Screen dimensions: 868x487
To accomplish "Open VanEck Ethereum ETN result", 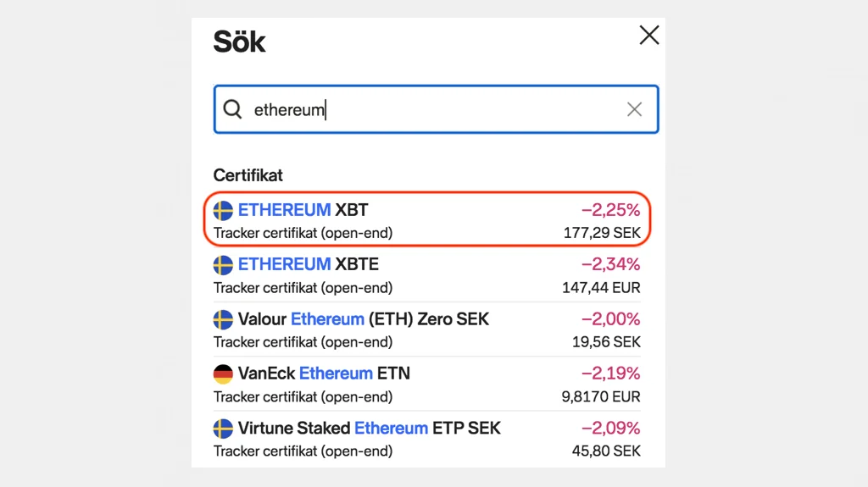I will 324,374.
